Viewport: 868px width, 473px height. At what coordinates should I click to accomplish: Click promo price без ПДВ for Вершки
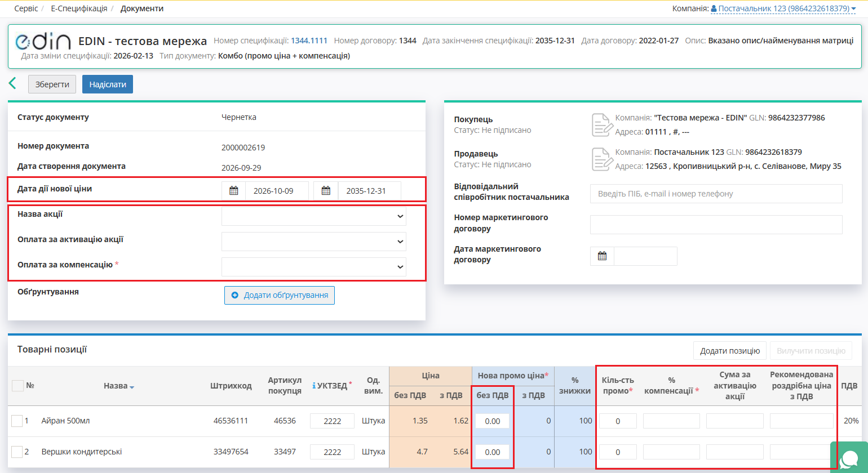tap(492, 452)
